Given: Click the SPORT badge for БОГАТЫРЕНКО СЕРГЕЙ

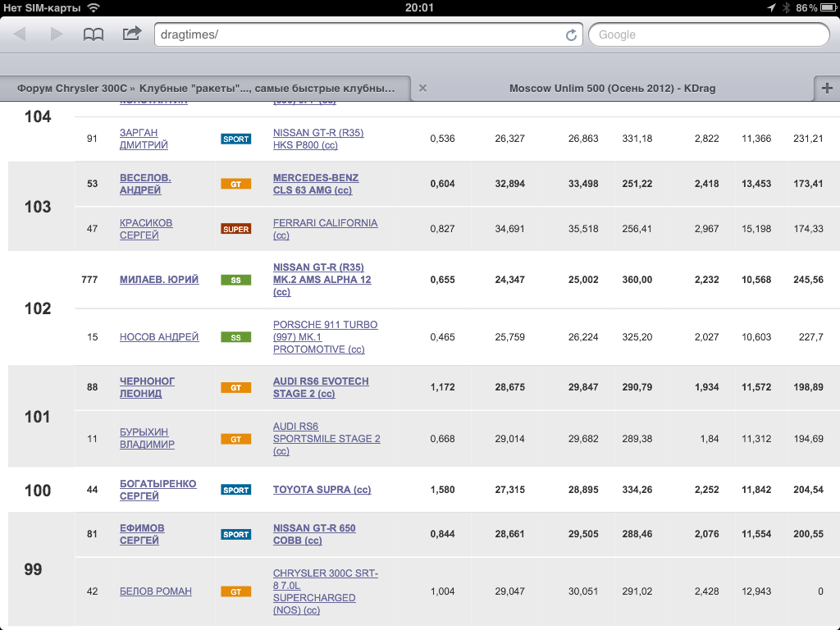Looking at the screenshot, I should 235,490.
